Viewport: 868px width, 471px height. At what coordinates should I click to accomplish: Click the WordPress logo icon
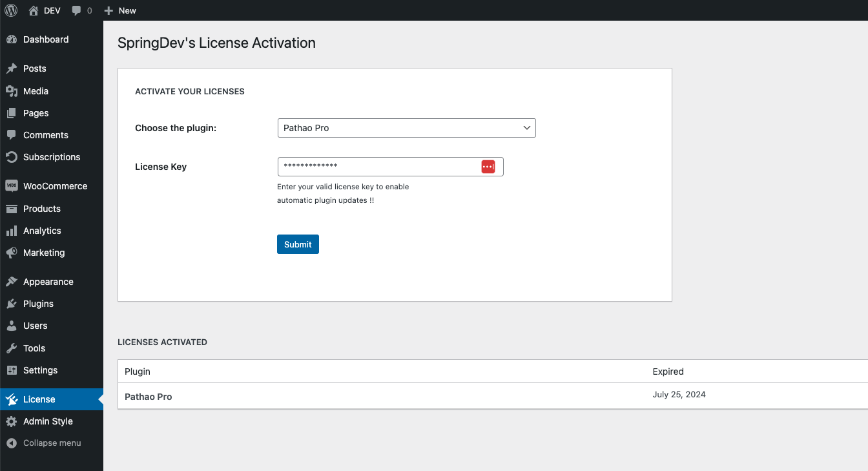(11, 10)
